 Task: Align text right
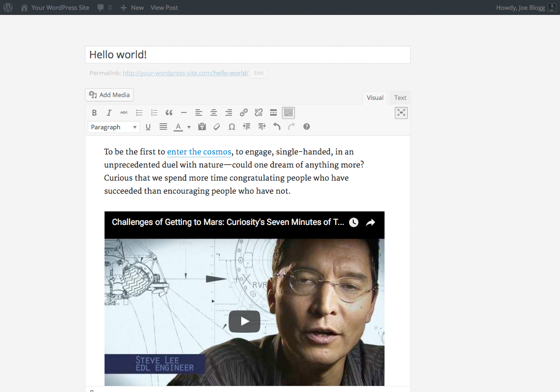click(x=229, y=112)
